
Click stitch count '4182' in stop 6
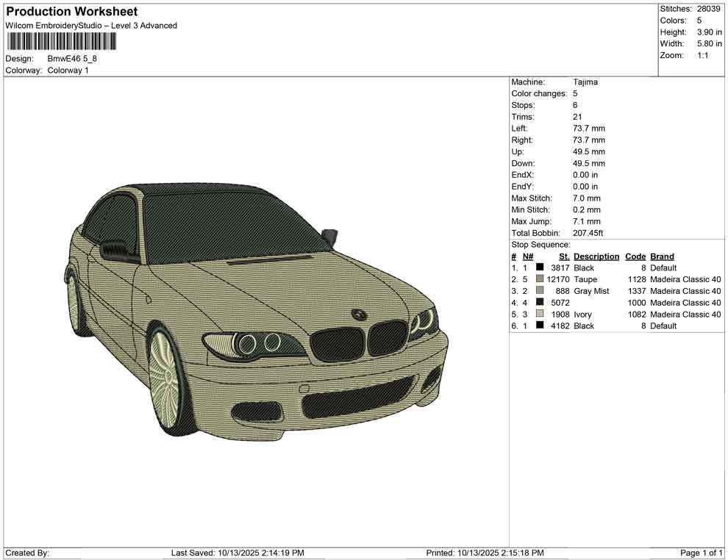coord(560,326)
